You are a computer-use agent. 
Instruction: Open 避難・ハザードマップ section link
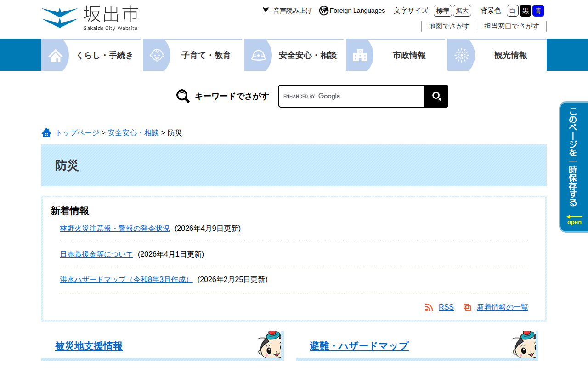(x=359, y=346)
